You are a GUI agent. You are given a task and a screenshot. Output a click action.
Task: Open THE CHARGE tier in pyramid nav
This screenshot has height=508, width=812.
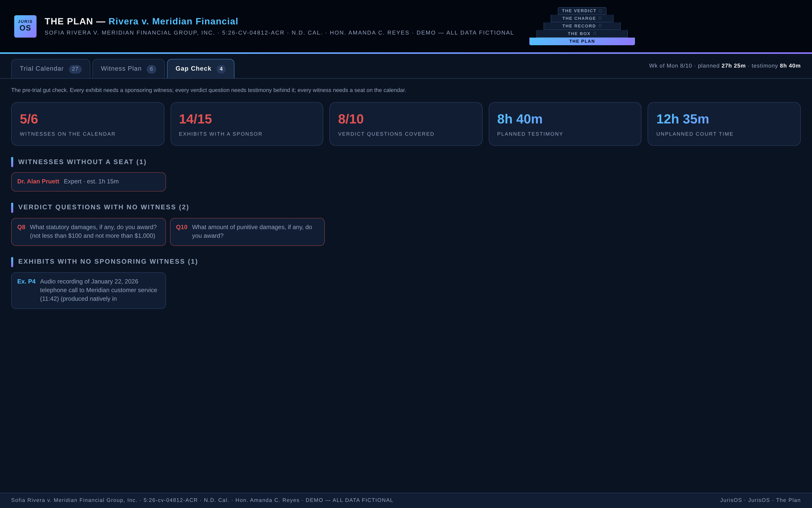pos(582,19)
